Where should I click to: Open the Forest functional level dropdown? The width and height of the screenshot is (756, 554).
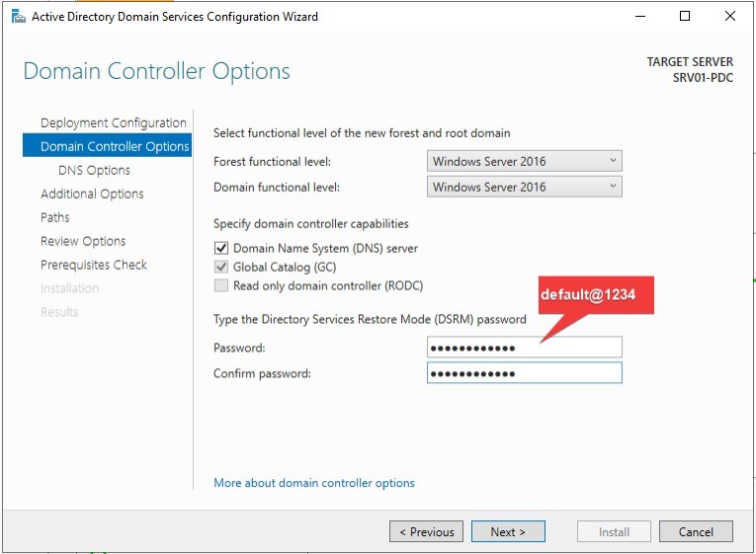526,161
